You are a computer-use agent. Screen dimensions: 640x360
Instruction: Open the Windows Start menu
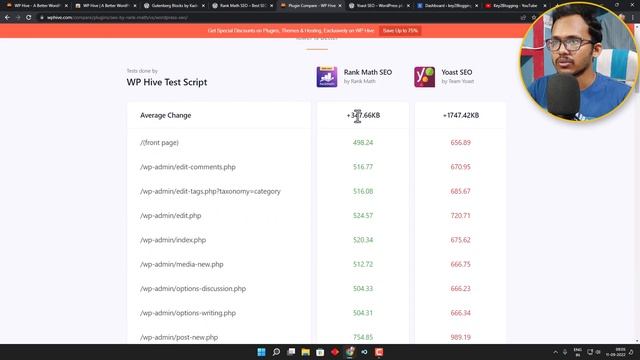[261, 352]
